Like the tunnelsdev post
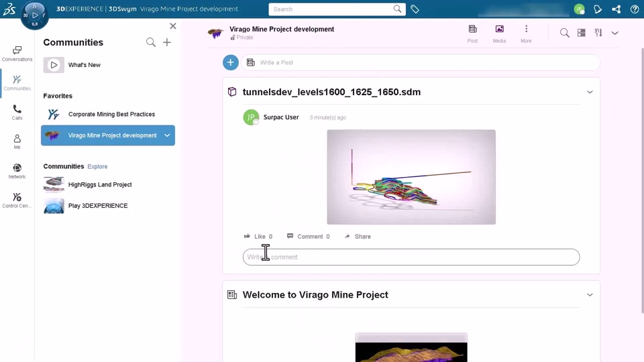 pyautogui.click(x=258, y=237)
